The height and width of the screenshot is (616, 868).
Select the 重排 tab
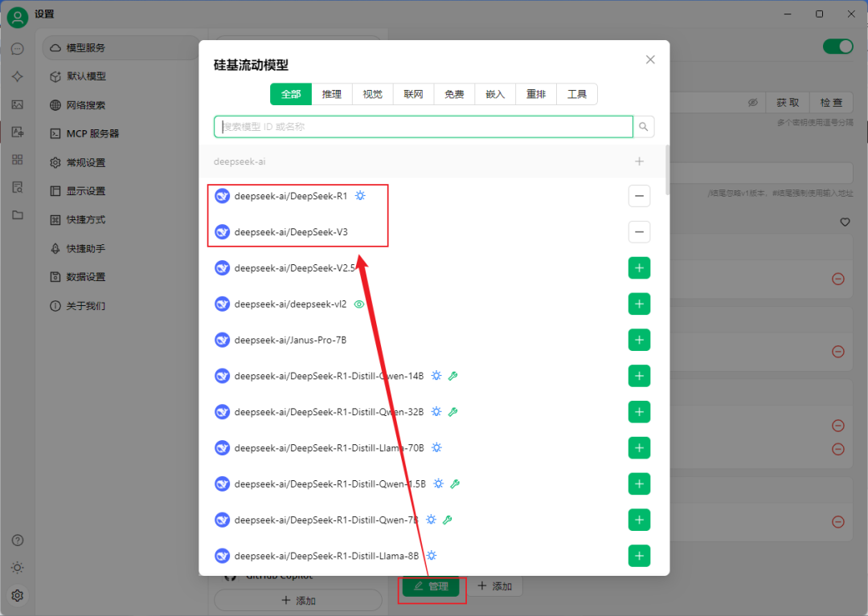click(x=536, y=94)
